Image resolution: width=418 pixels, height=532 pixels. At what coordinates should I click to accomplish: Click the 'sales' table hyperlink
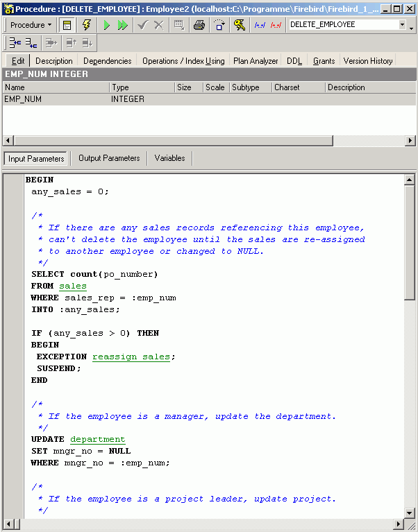[73, 286]
